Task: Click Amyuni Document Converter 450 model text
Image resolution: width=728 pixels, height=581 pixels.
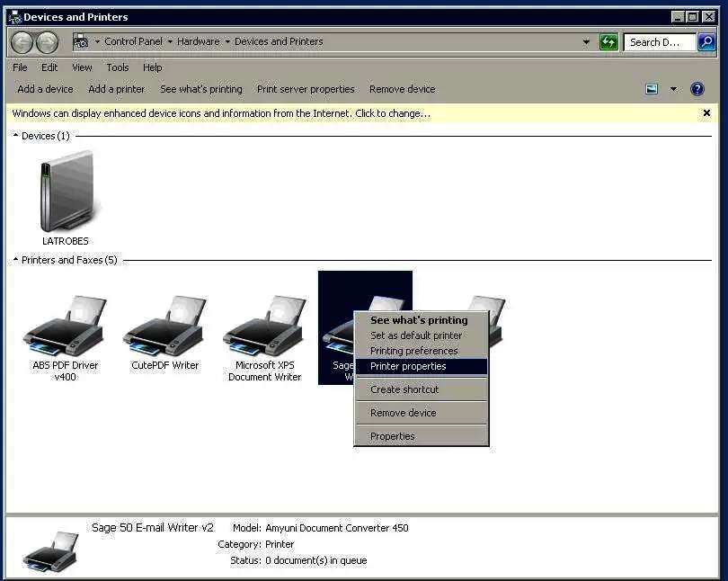Action: 337,528
